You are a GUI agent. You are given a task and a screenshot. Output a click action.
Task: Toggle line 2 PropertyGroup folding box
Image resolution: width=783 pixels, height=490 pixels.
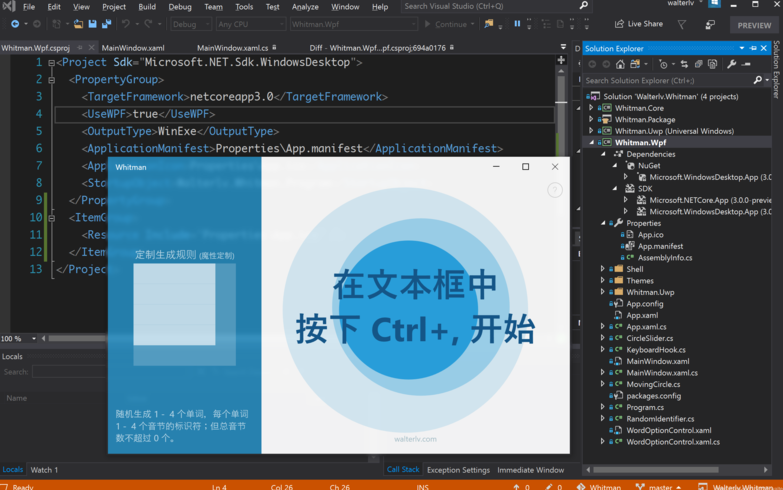(51, 80)
